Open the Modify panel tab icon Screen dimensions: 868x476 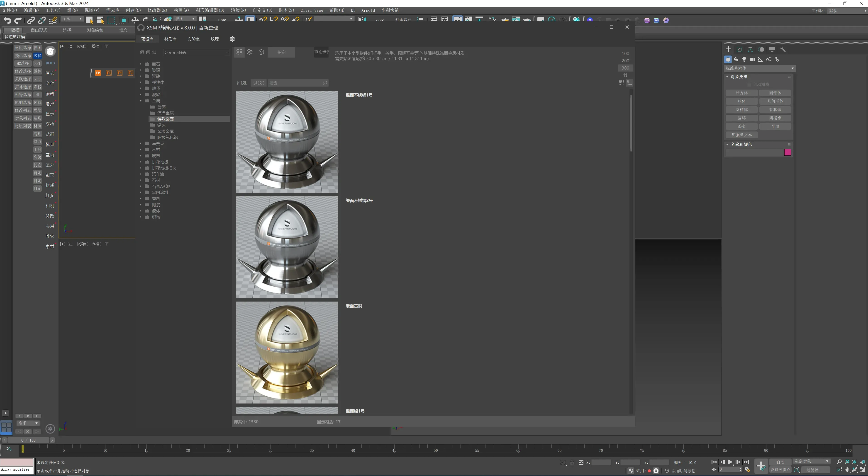coord(739,49)
